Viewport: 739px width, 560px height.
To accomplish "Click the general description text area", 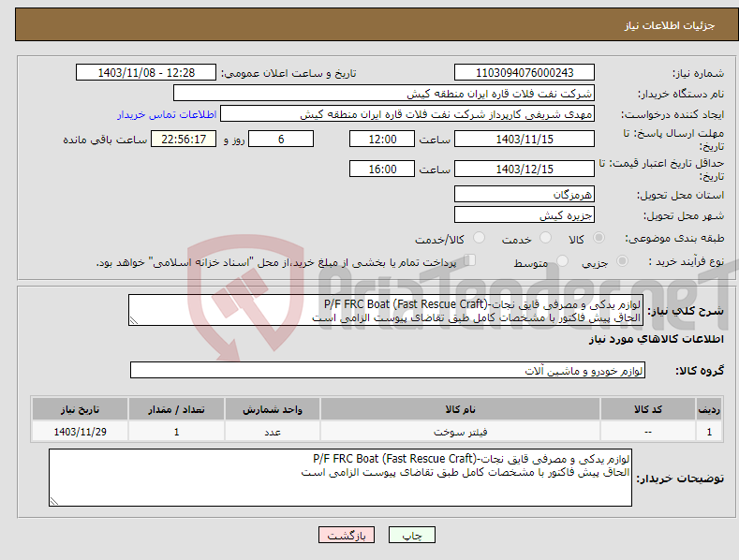I will [386, 310].
